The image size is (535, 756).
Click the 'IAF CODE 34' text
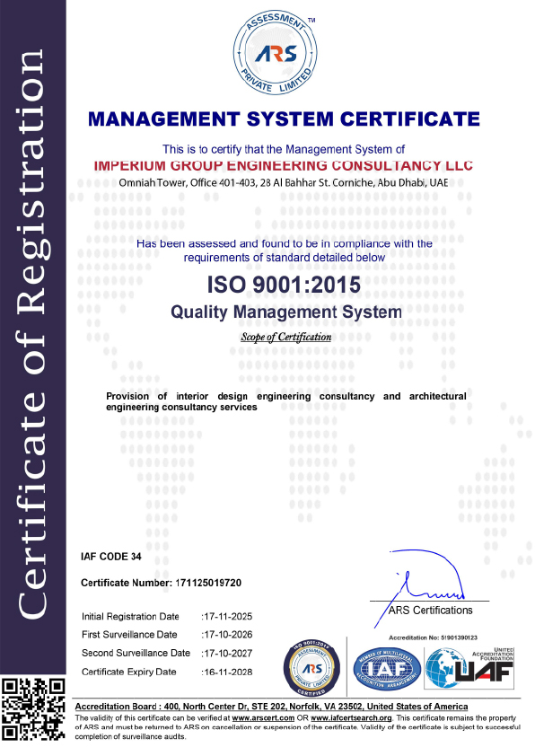coord(111,557)
